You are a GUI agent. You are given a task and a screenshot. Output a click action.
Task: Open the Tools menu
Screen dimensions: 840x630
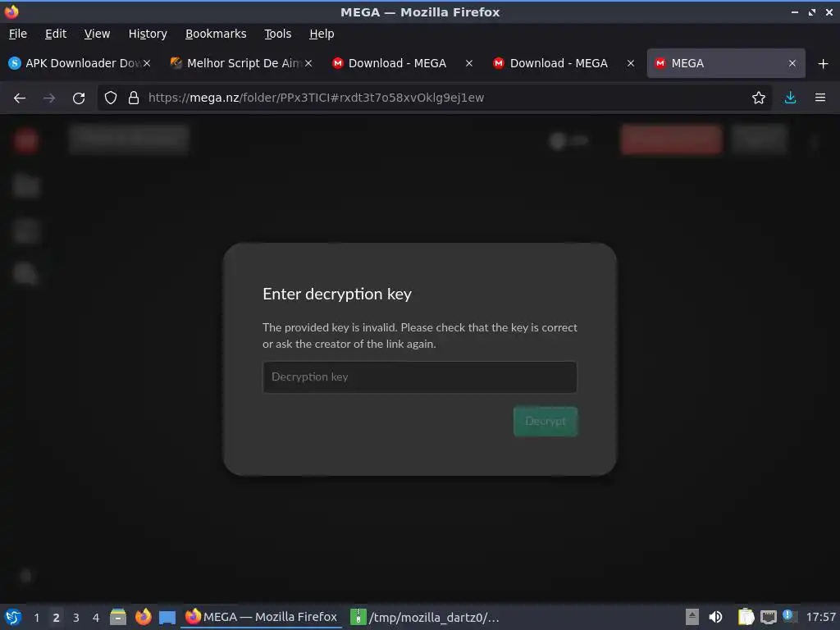pos(277,34)
